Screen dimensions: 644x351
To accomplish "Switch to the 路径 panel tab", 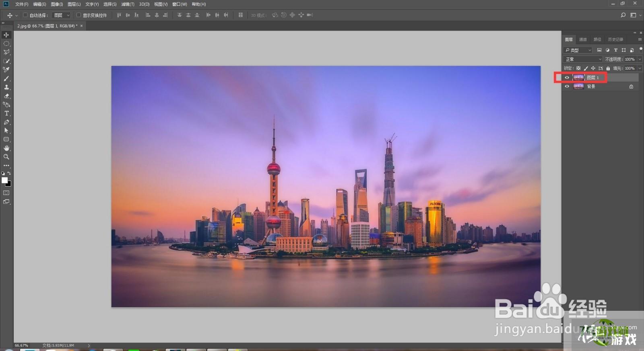I will click(597, 39).
